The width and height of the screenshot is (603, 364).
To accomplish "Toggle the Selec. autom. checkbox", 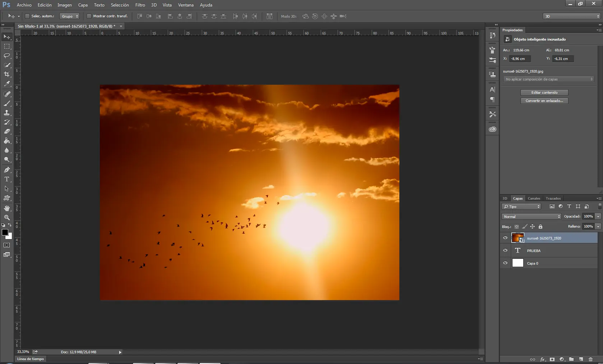I will [27, 16].
